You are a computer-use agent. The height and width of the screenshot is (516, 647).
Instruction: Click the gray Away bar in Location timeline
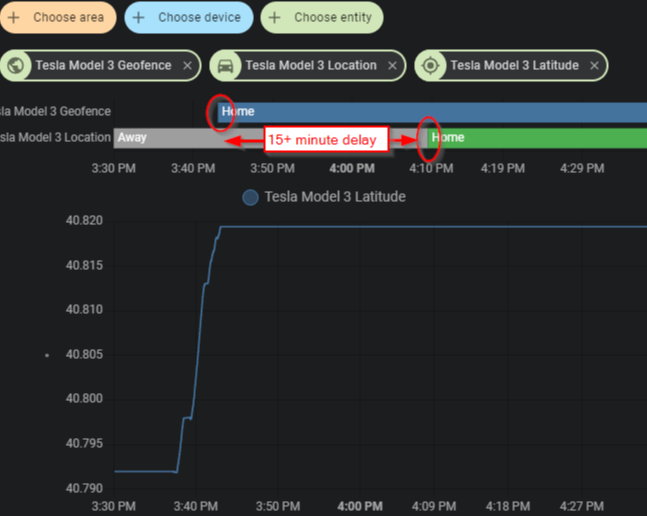270,138
